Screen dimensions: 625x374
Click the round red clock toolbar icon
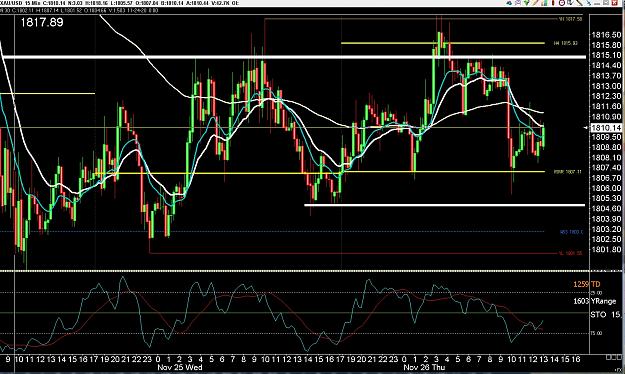(562, 3)
